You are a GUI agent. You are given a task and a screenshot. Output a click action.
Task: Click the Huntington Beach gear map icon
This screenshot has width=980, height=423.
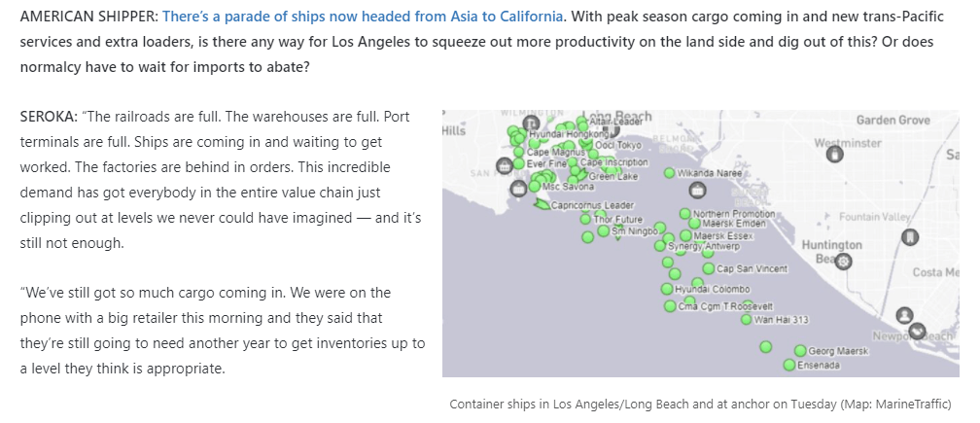coord(843,262)
